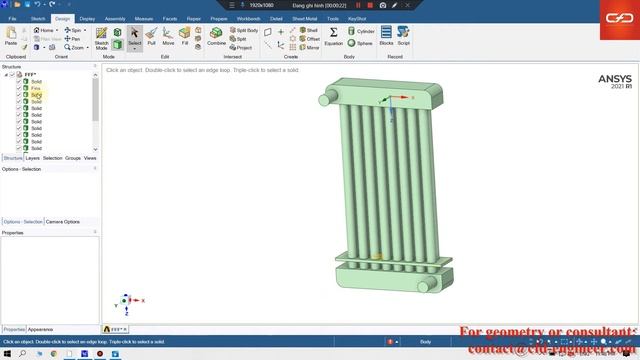Viewport: 640px width, 360px height.
Task: Click the Combine tool
Action: tap(216, 36)
